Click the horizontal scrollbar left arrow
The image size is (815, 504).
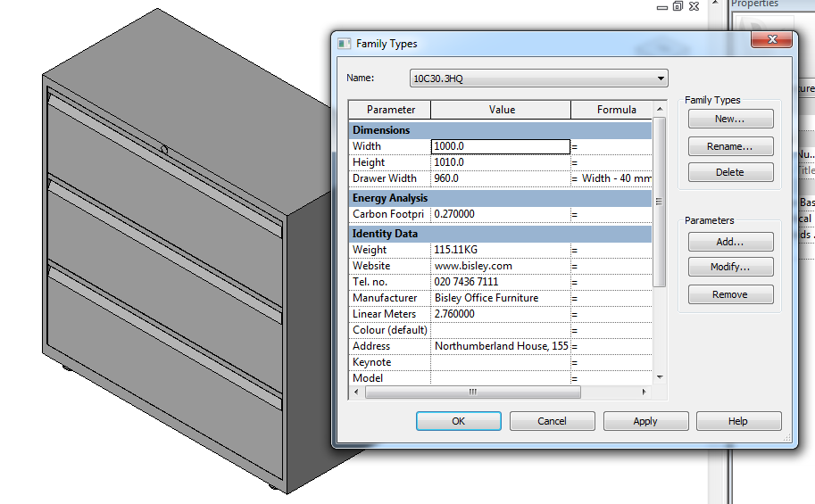356,392
